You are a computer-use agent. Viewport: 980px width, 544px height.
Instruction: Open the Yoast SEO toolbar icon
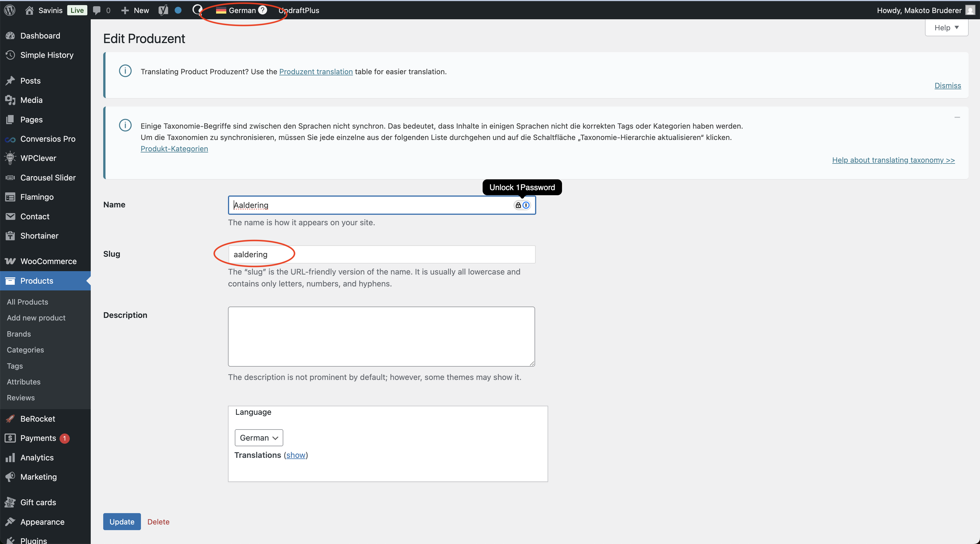[163, 10]
